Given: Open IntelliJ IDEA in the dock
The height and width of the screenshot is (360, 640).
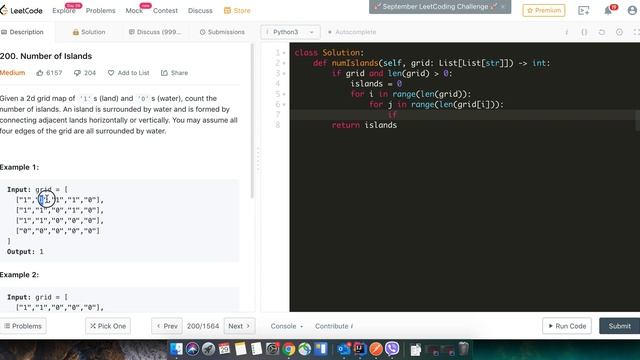Looking at the screenshot, I should tap(360, 349).
